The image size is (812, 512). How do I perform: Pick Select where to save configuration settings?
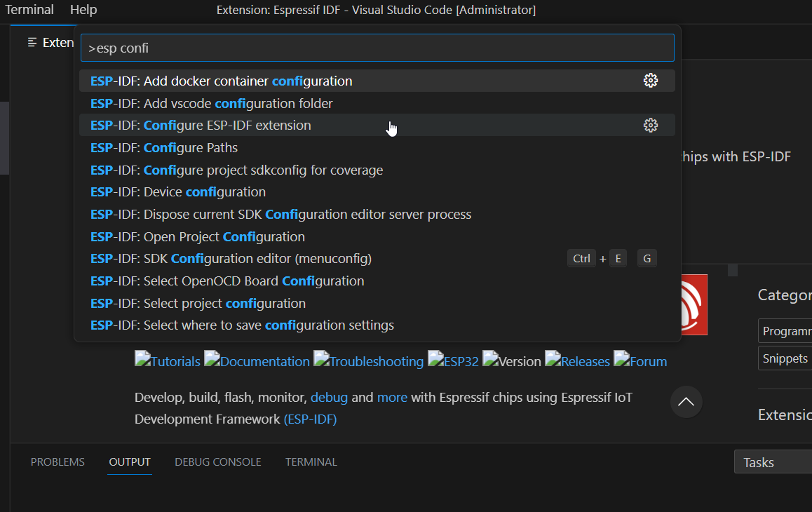377,325
